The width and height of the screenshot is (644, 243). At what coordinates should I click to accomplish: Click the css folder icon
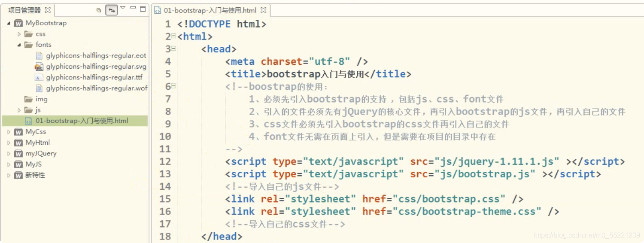tap(28, 34)
